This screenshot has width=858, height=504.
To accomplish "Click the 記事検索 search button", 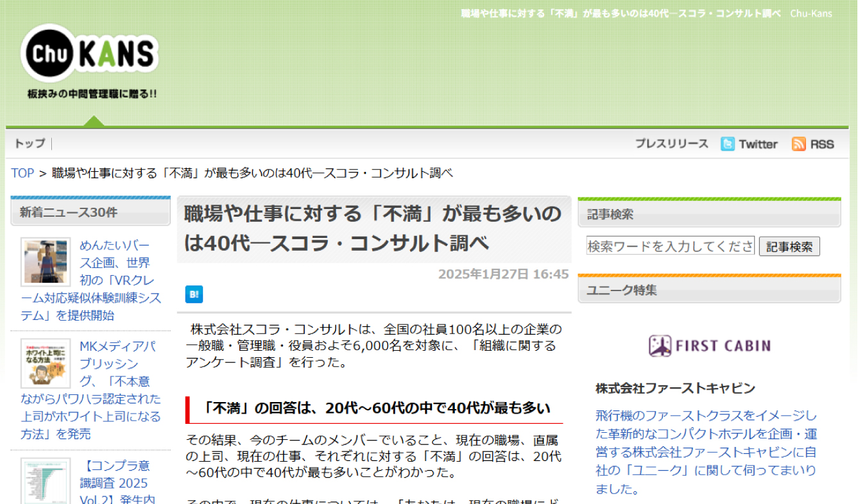I will click(789, 246).
